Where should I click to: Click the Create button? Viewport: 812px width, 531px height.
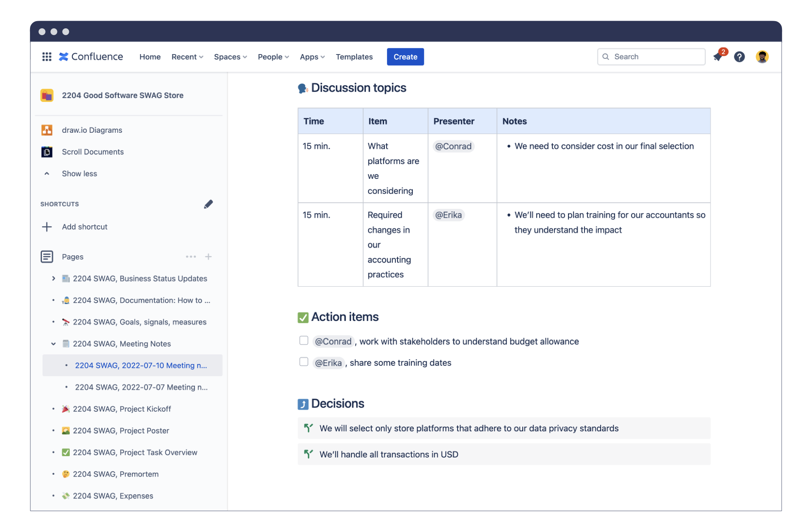point(406,56)
